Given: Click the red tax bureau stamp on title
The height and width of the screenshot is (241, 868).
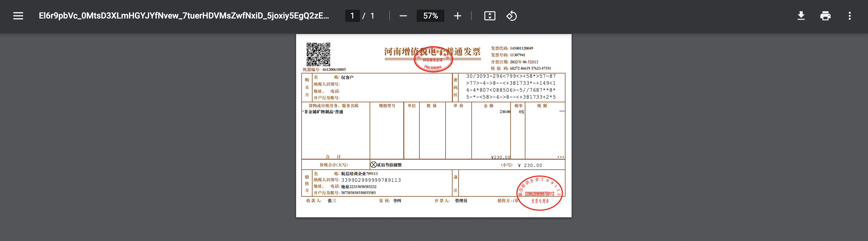Looking at the screenshot, I should point(433,59).
